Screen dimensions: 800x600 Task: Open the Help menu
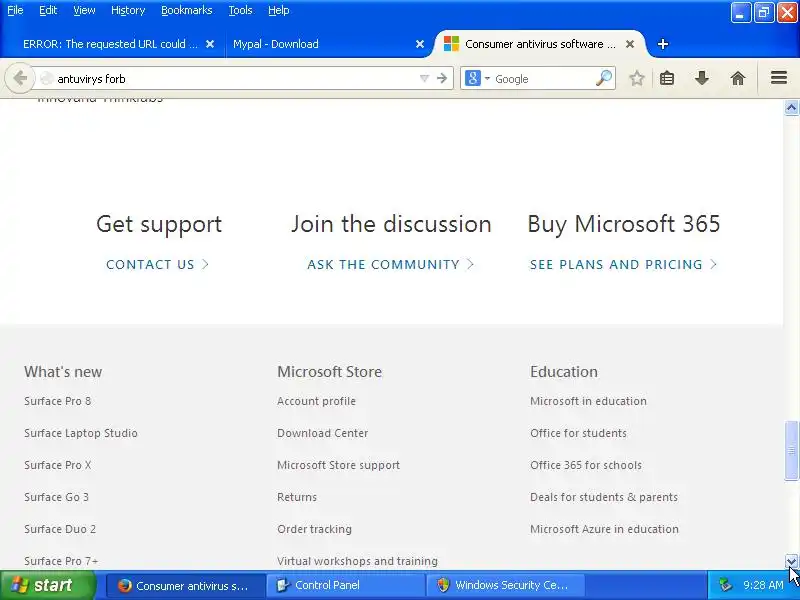point(279,10)
